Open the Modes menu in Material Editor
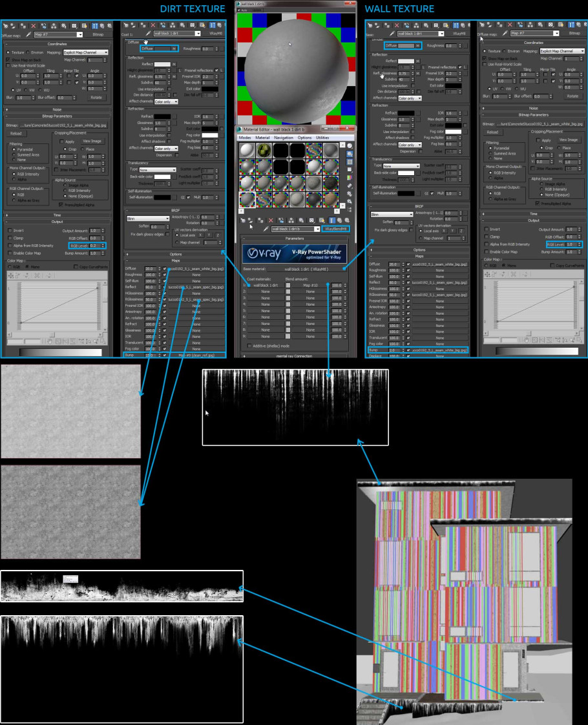Image resolution: width=588 pixels, height=725 pixels. click(245, 138)
